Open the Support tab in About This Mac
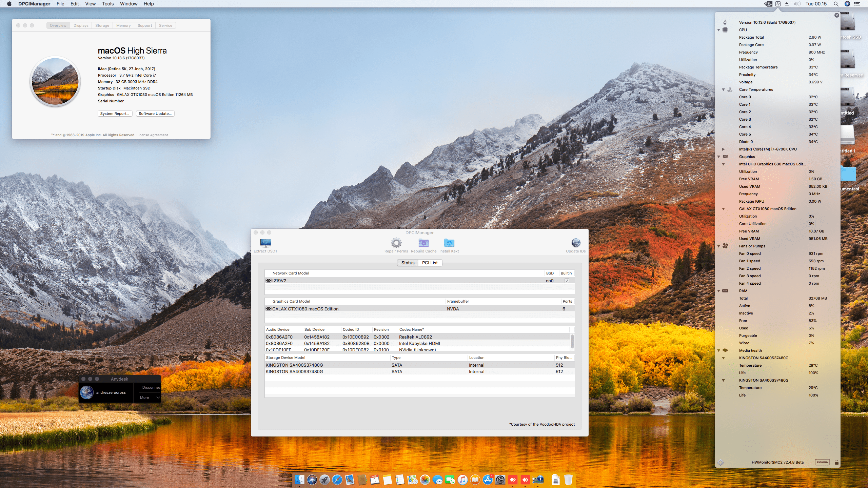The image size is (868, 488). point(145,25)
